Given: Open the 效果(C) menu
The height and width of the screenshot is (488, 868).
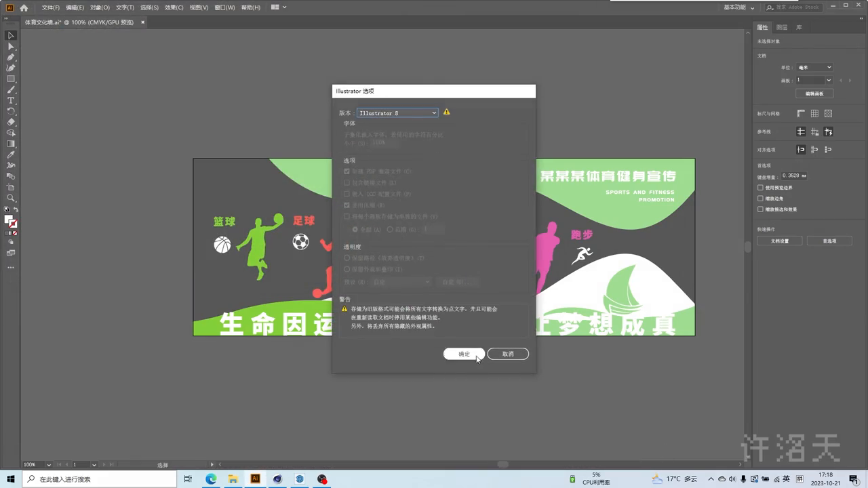Looking at the screenshot, I should pos(174,7).
